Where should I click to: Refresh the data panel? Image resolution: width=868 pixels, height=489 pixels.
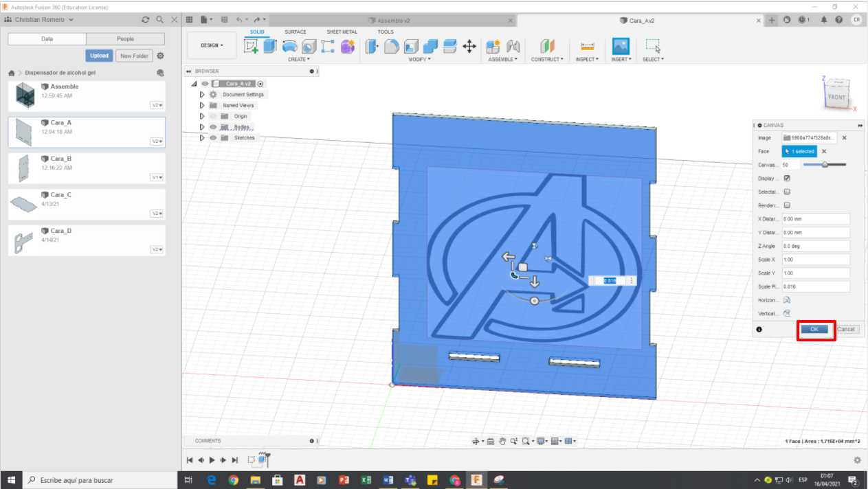[145, 20]
